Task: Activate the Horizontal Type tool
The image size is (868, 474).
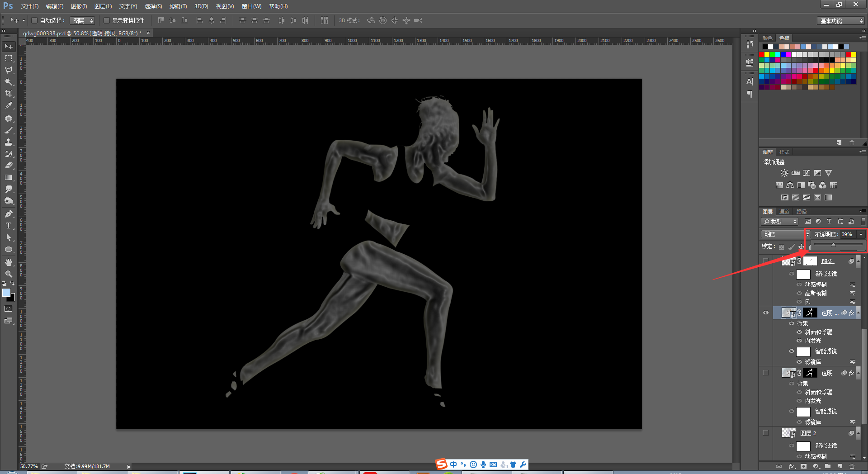Action: click(9, 226)
